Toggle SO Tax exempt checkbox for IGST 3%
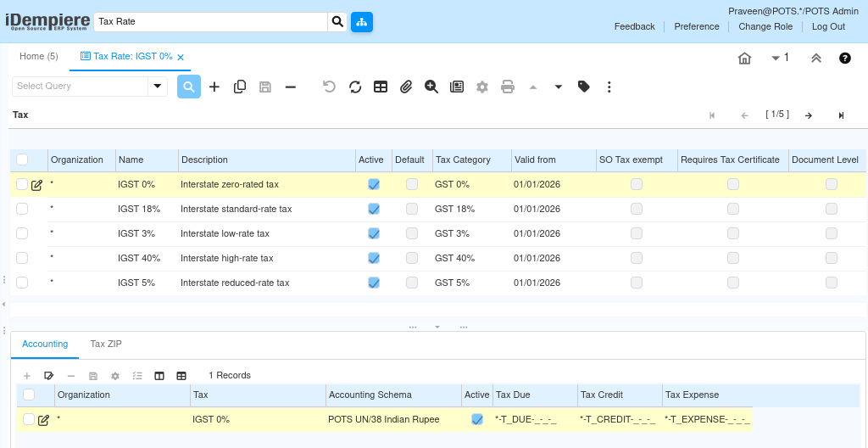 pyautogui.click(x=637, y=233)
